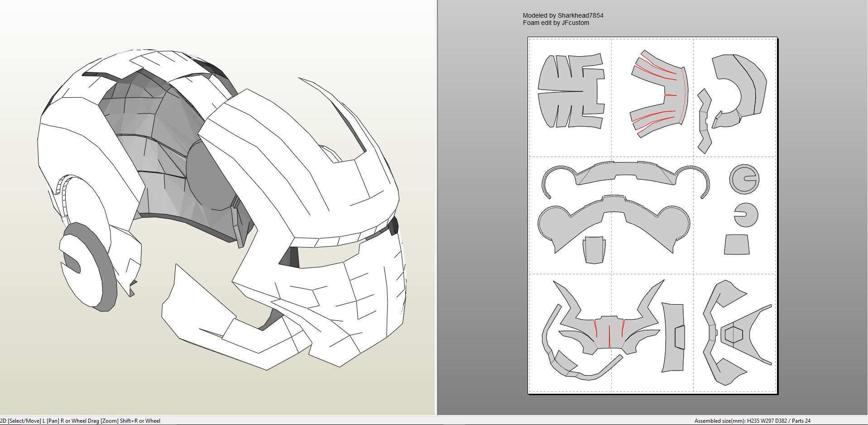The image size is (868, 425).
Task: Click the small dashed-outline trapezoid under the lobed piece
Action: 594,249
